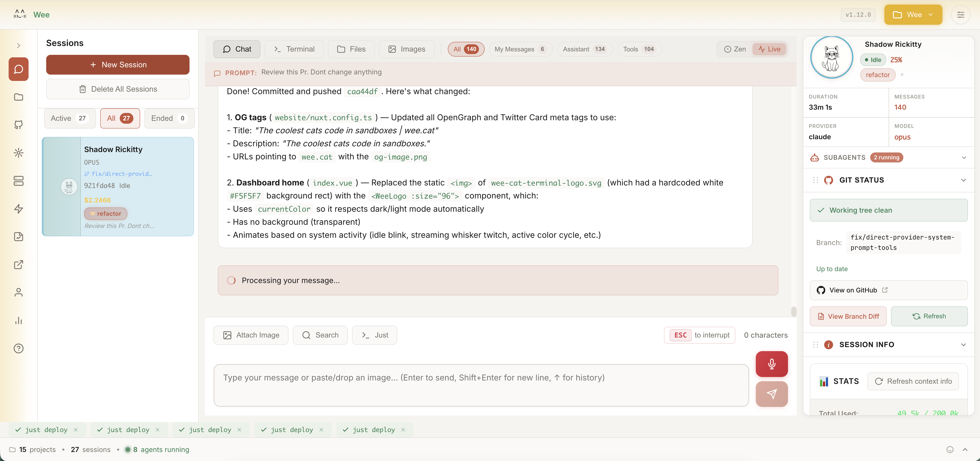
Task: Click View Branch Diff button
Action: click(x=848, y=316)
